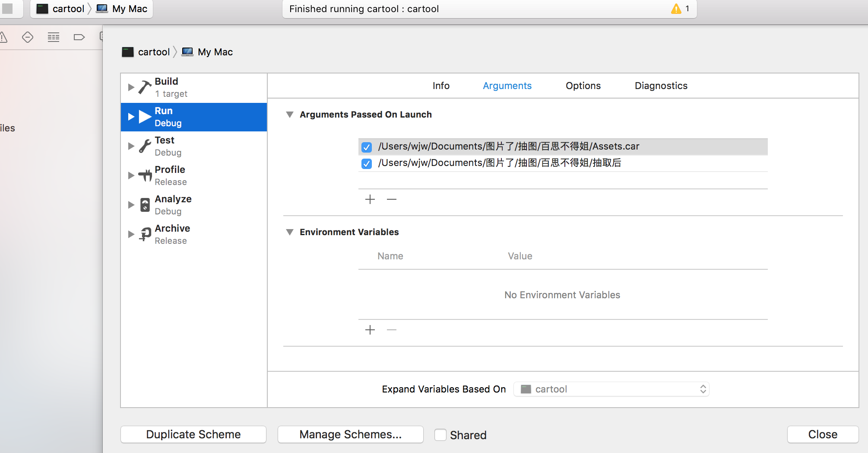Select the Analyze Debug row
Image resolution: width=868 pixels, height=453 pixels.
click(x=194, y=205)
